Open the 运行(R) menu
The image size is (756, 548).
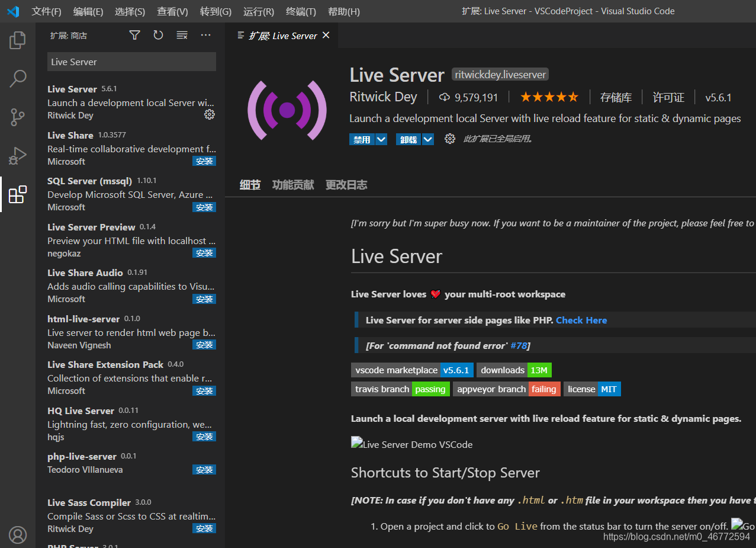click(259, 11)
